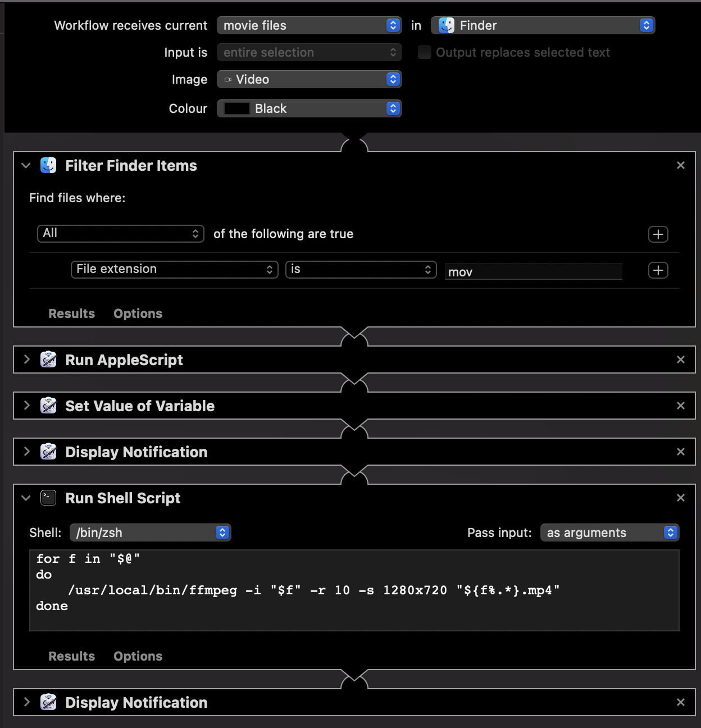The width and height of the screenshot is (701, 728).
Task: Click the first Display Notification action icon
Action: pos(48,452)
